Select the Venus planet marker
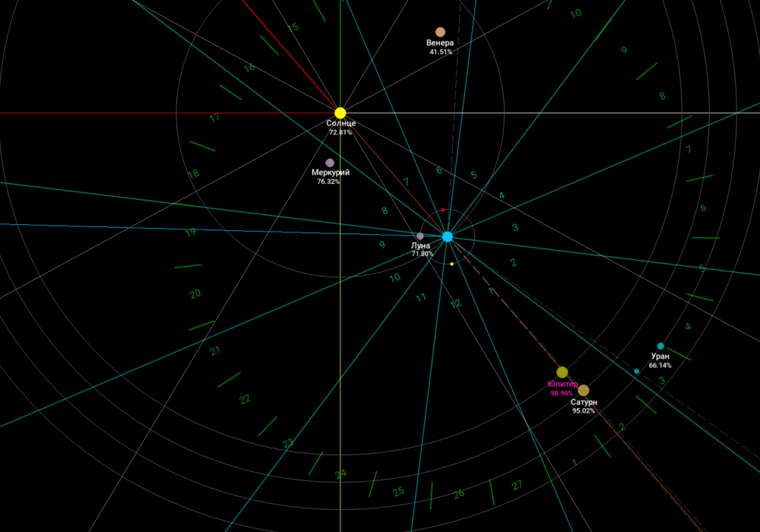The image size is (760, 532). click(440, 32)
